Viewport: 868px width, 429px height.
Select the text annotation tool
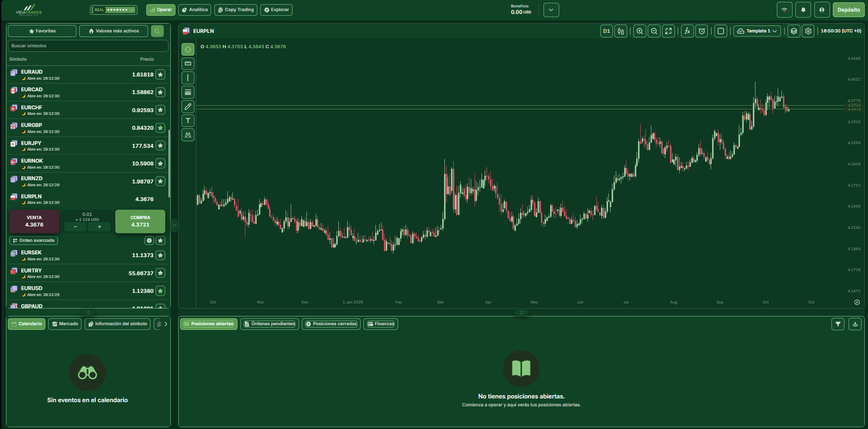click(x=188, y=121)
